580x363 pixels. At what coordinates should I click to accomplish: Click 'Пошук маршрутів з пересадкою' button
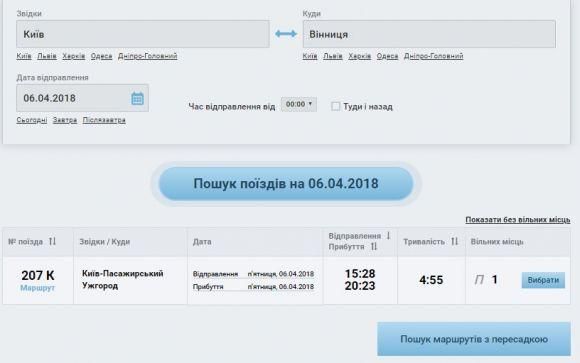coord(474,339)
